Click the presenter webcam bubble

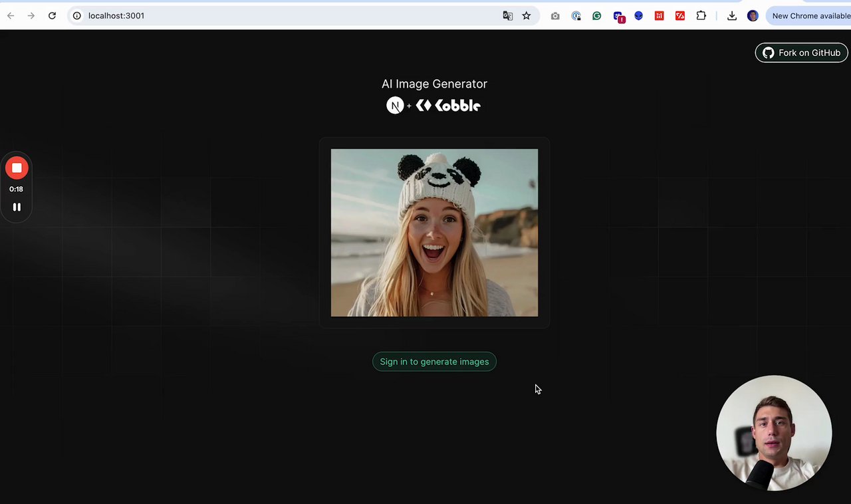click(774, 433)
